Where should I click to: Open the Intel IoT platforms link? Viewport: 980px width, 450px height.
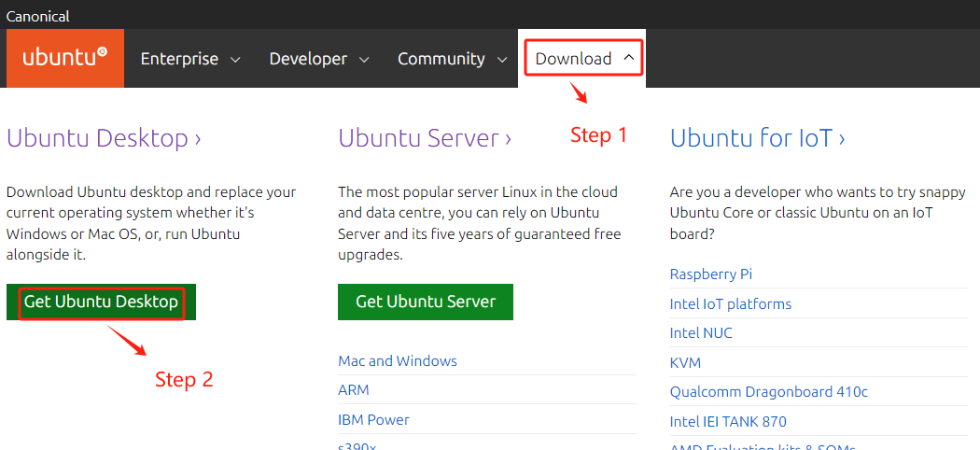(x=731, y=303)
